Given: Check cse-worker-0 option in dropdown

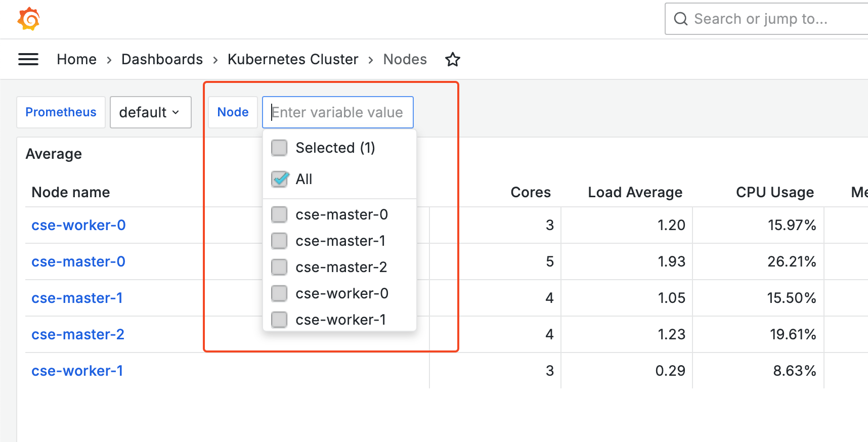Looking at the screenshot, I should coord(279,293).
